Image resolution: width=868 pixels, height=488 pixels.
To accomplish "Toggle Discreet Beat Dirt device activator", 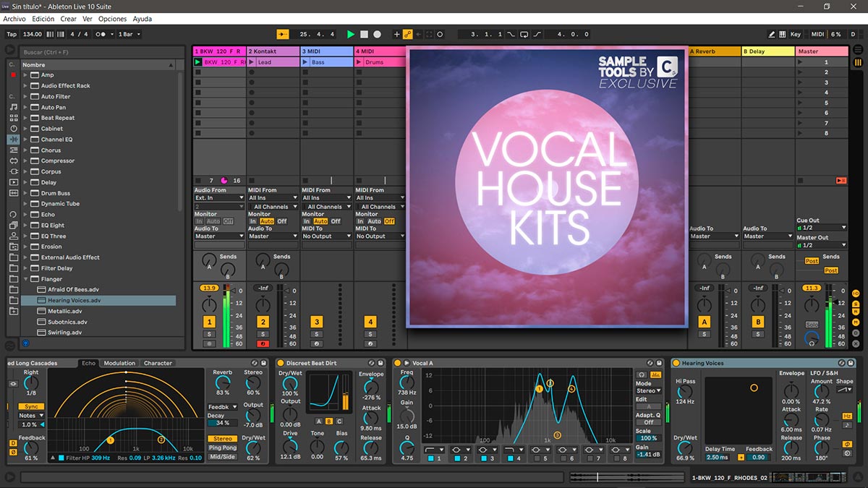I will [x=281, y=363].
